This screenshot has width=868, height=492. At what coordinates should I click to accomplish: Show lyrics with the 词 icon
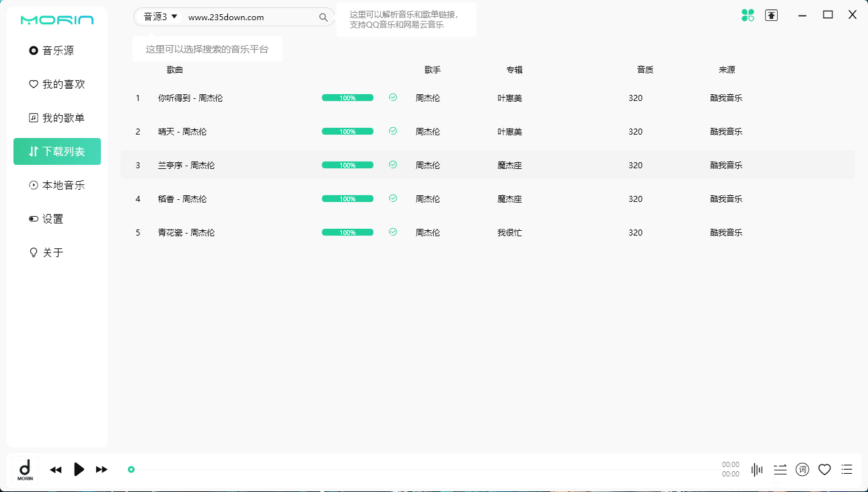tap(802, 470)
